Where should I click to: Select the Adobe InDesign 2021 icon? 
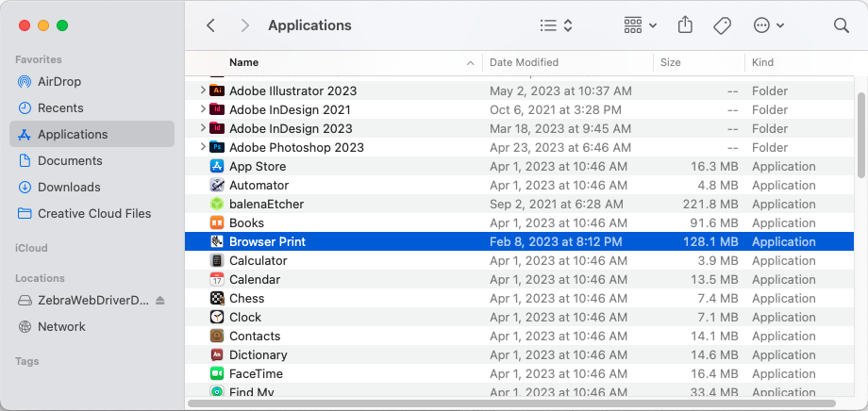(x=217, y=109)
